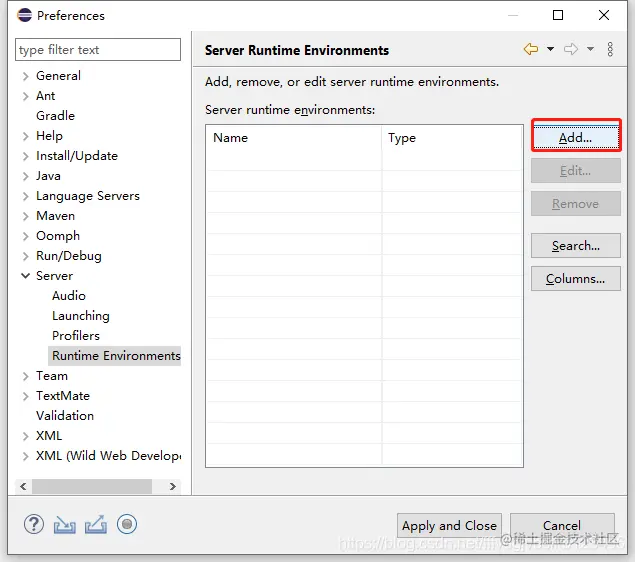Expand the Run/Debug tree node
This screenshot has height=562, width=635.
tap(26, 256)
